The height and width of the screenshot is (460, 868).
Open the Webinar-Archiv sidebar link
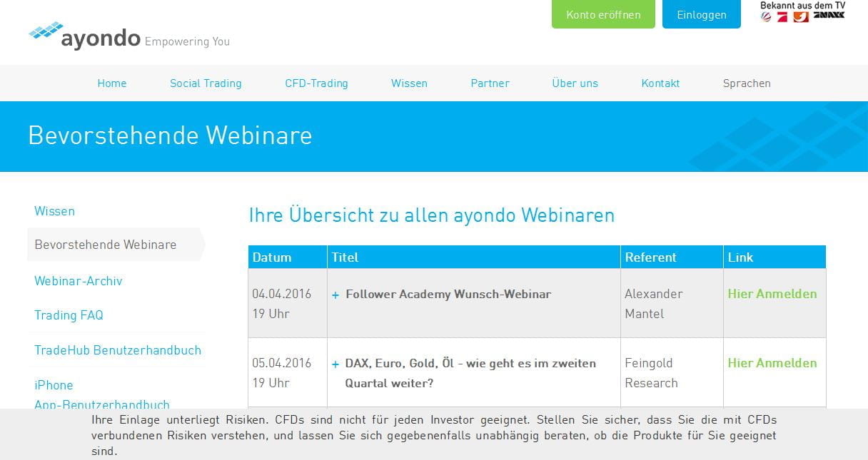pyautogui.click(x=79, y=281)
